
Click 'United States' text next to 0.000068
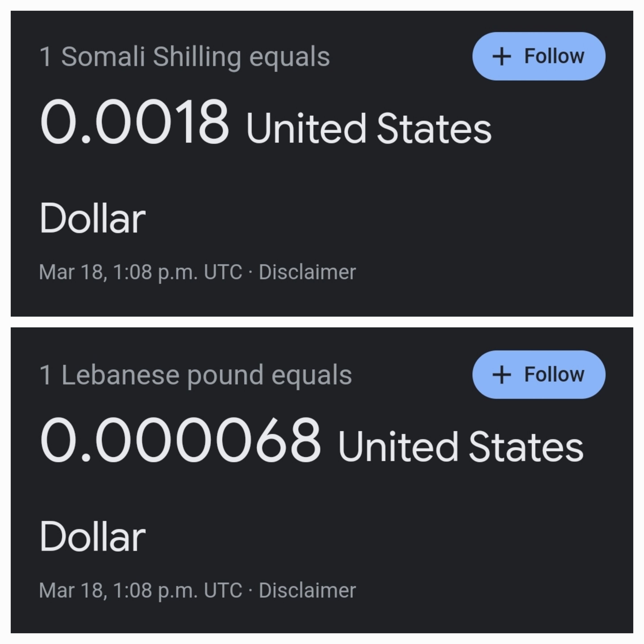tap(460, 447)
